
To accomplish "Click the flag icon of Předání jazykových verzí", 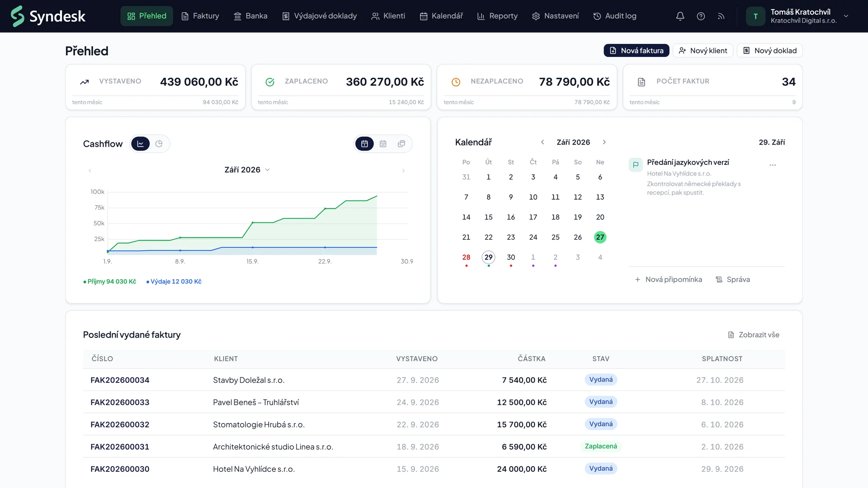I will point(636,164).
